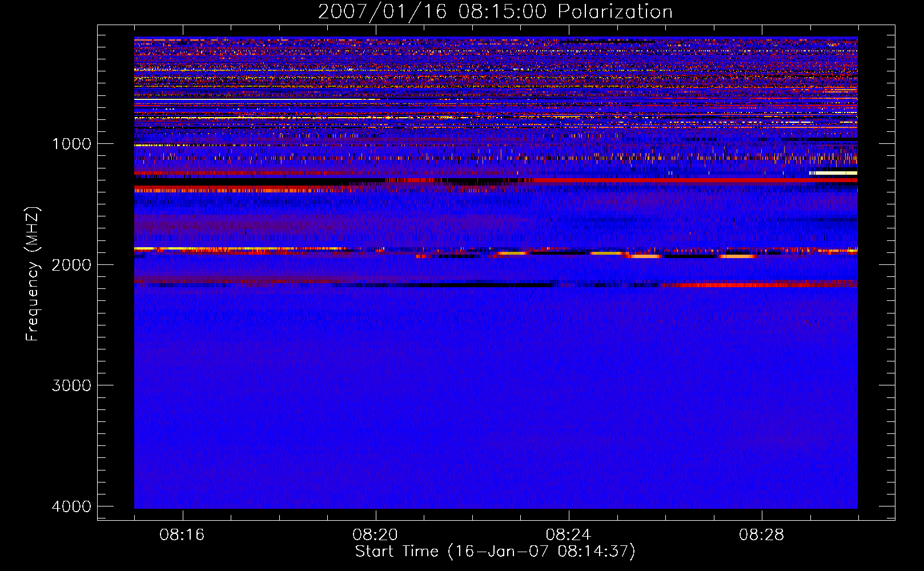Image resolution: width=924 pixels, height=571 pixels.
Task: Click the 3000 frequency tick label
Action: click(x=71, y=385)
